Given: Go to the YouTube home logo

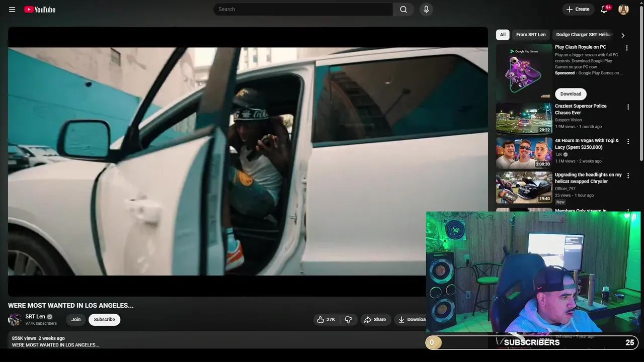Looking at the screenshot, I should tap(40, 10).
